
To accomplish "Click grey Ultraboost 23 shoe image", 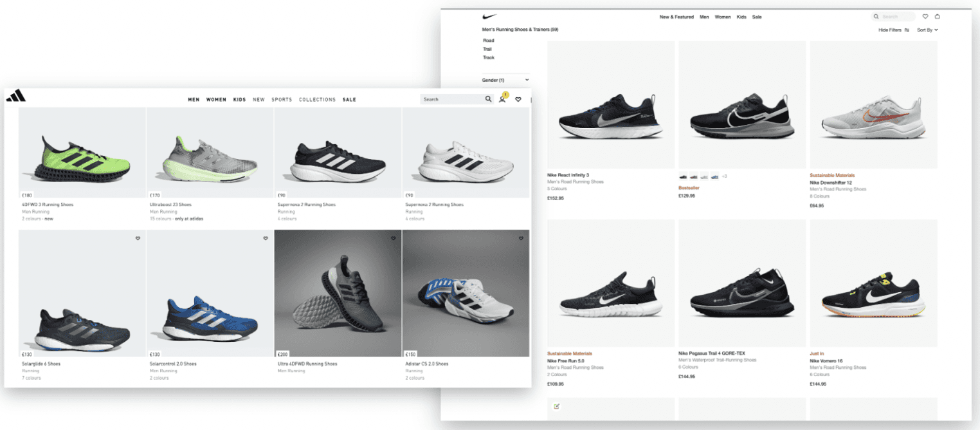I will 210,153.
